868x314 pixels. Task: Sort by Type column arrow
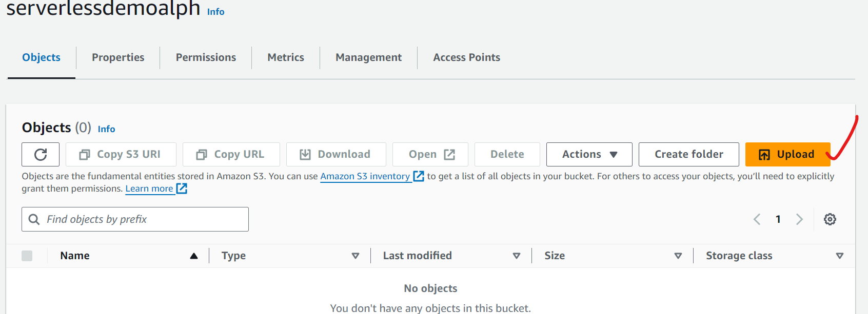point(355,256)
